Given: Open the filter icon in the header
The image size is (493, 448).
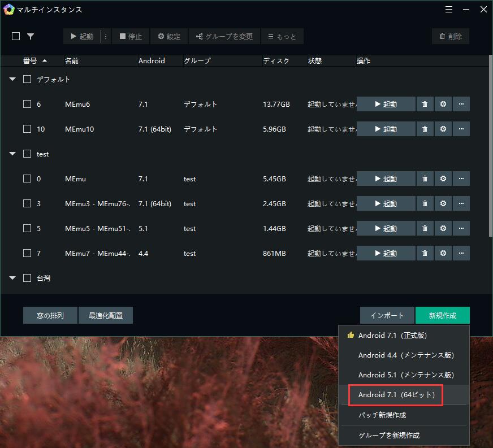Looking at the screenshot, I should pos(31,36).
